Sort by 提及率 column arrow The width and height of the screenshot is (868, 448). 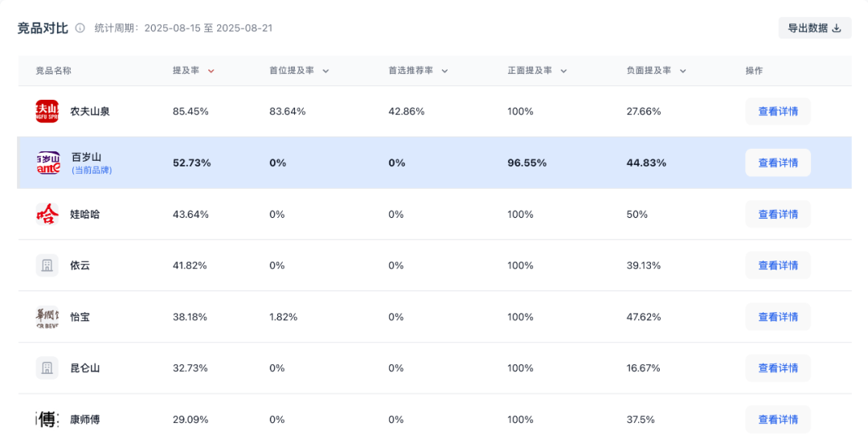pos(211,71)
